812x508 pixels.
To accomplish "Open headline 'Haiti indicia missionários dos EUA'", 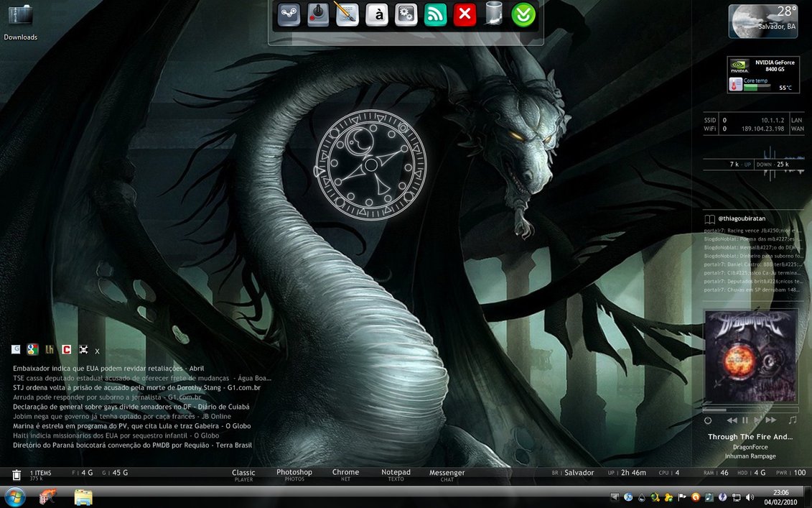I will tap(116, 435).
